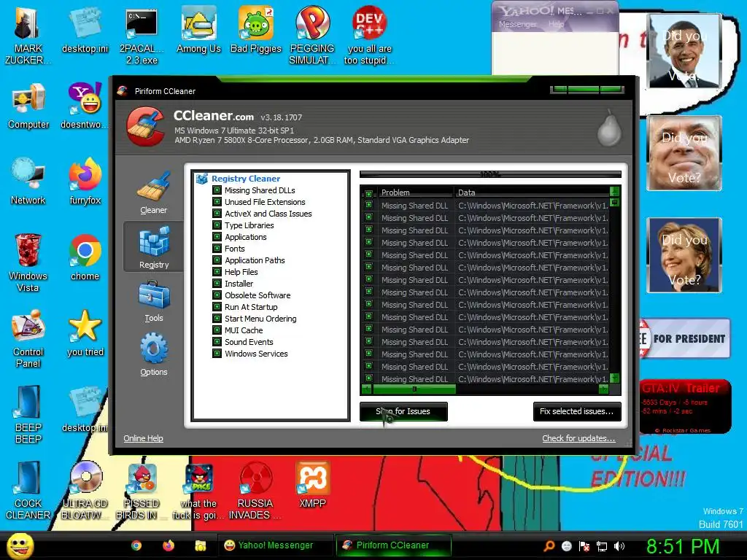
Task: Toggle Applications checkbox in Registry Cleaner
Action: [217, 237]
